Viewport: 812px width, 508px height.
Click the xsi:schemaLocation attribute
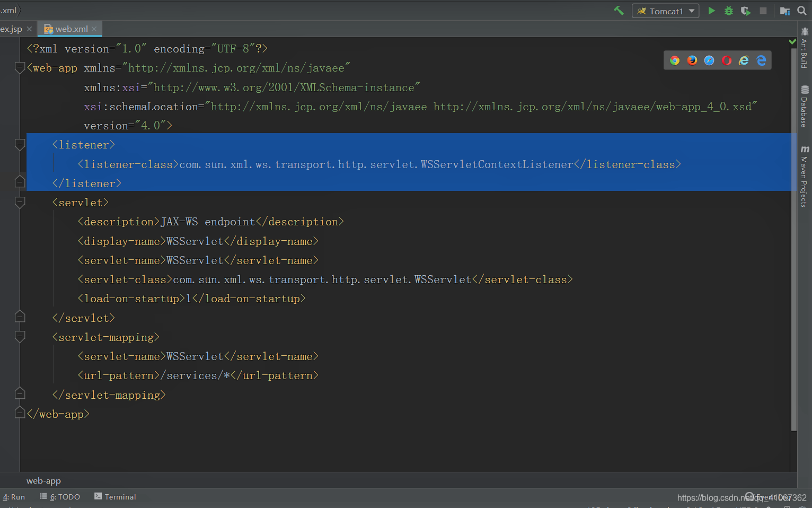point(420,107)
